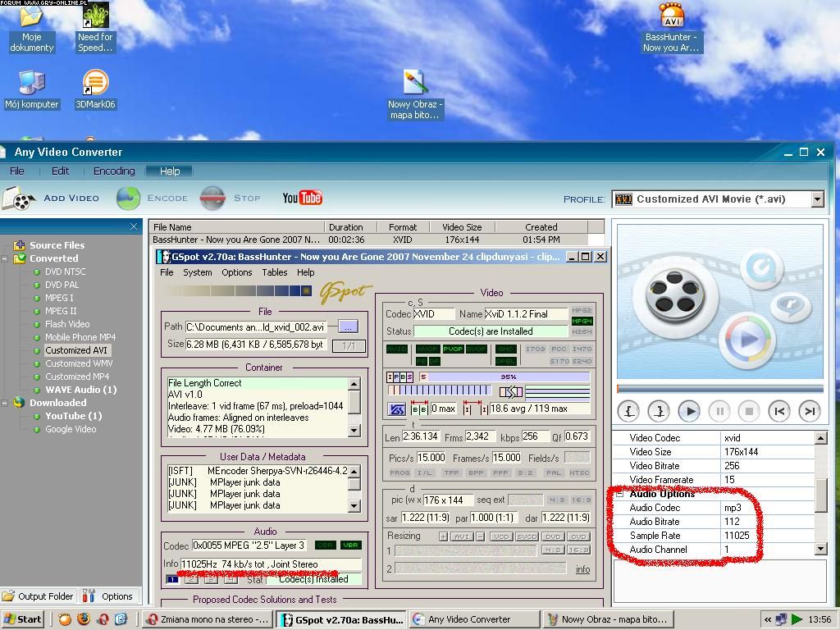Toggle the VBR indicator in the Audio section
The width and height of the screenshot is (840, 630).
click(350, 546)
